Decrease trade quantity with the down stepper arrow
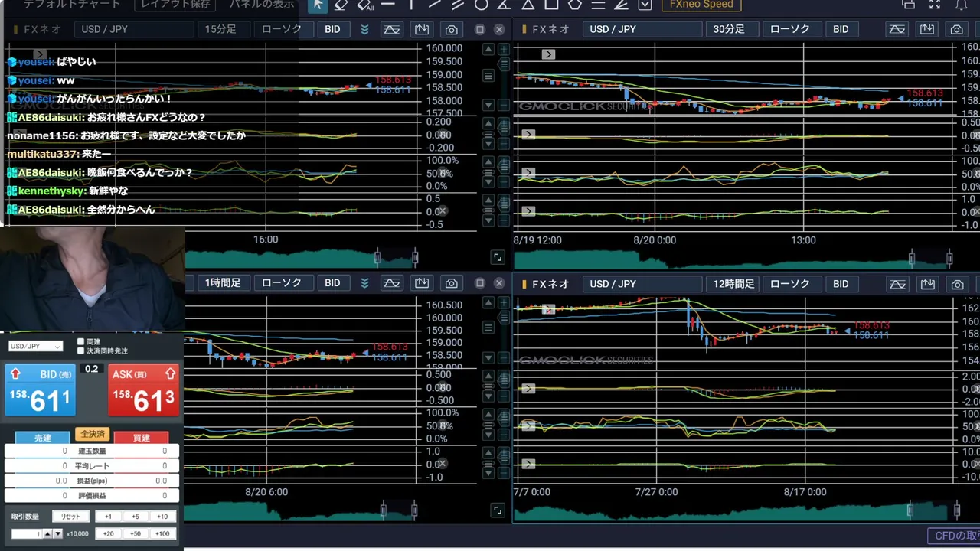 [57, 533]
